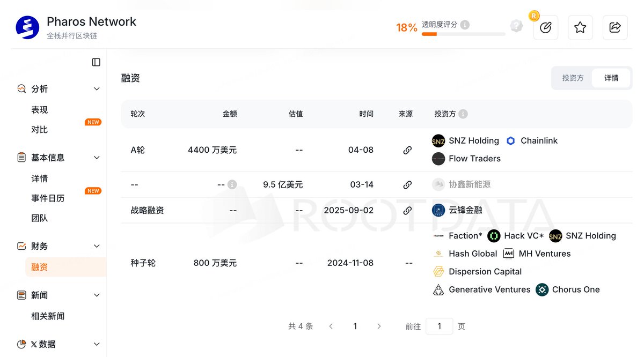Open the 云锋金融 investor link
Image resolution: width=644 pixels, height=357 pixels.
click(x=465, y=210)
